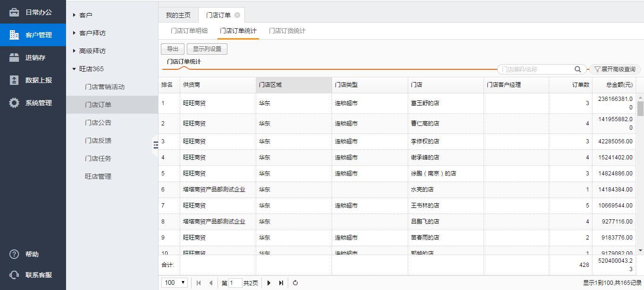
Task: Open 帮助 help in sidebar
Action: [x=32, y=254]
